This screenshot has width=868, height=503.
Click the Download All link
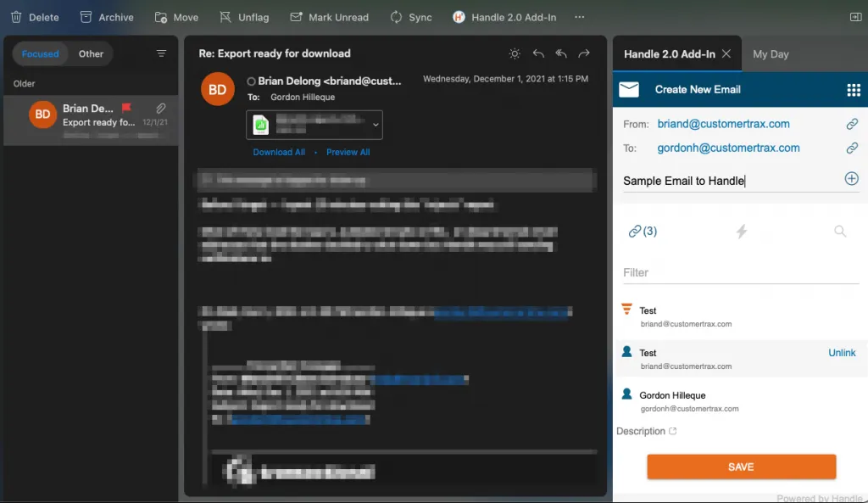[x=279, y=153]
